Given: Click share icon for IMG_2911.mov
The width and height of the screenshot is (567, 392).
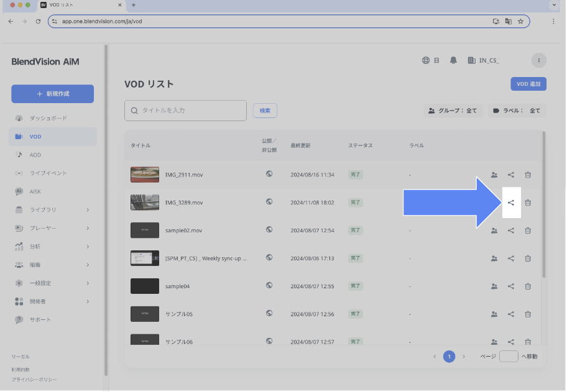Looking at the screenshot, I should (x=510, y=175).
